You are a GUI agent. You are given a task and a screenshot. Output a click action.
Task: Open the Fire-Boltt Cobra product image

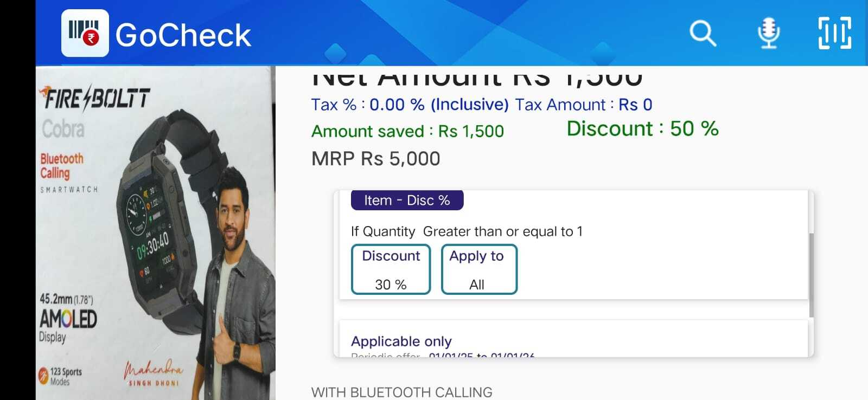[x=156, y=233]
